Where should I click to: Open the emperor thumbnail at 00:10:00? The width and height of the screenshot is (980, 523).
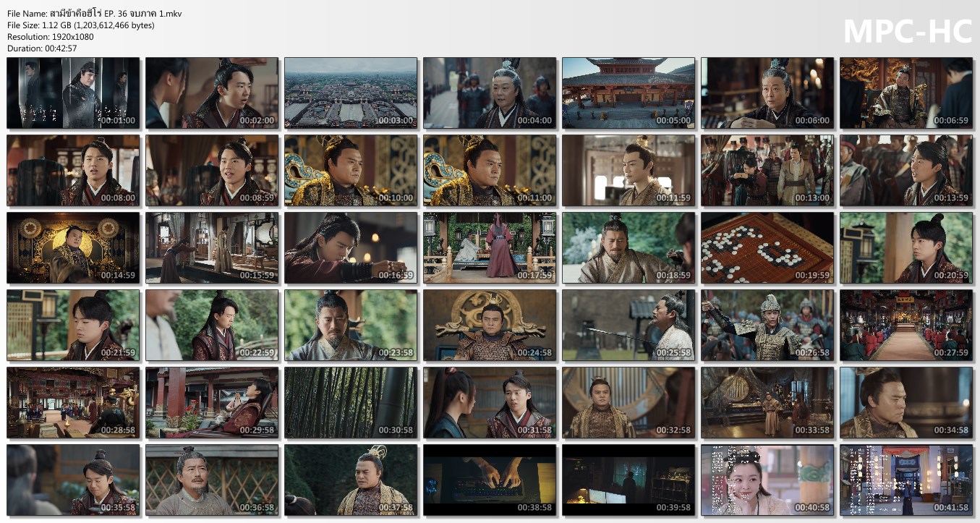tap(351, 171)
